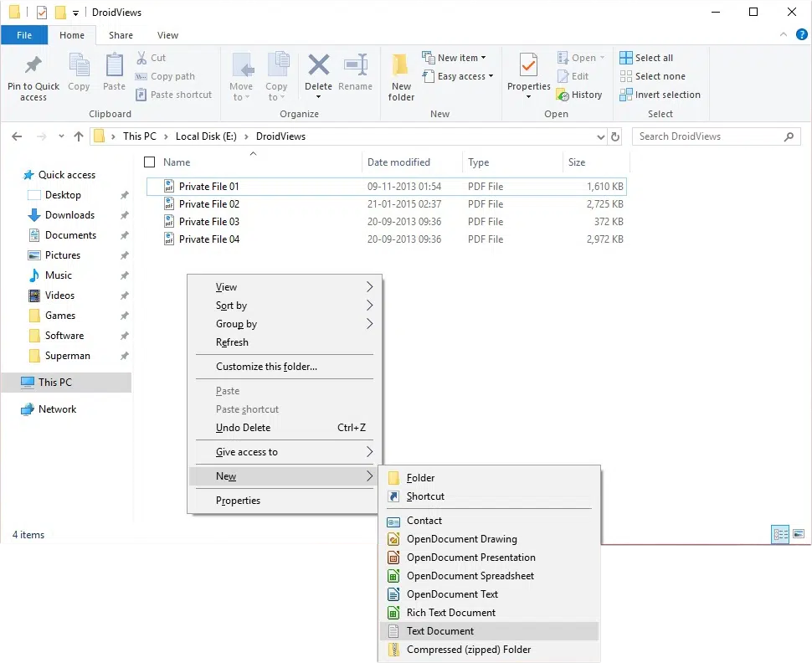Click inside the Search DroidViews box
Viewport: 812px width, 663px height.
tap(712, 136)
